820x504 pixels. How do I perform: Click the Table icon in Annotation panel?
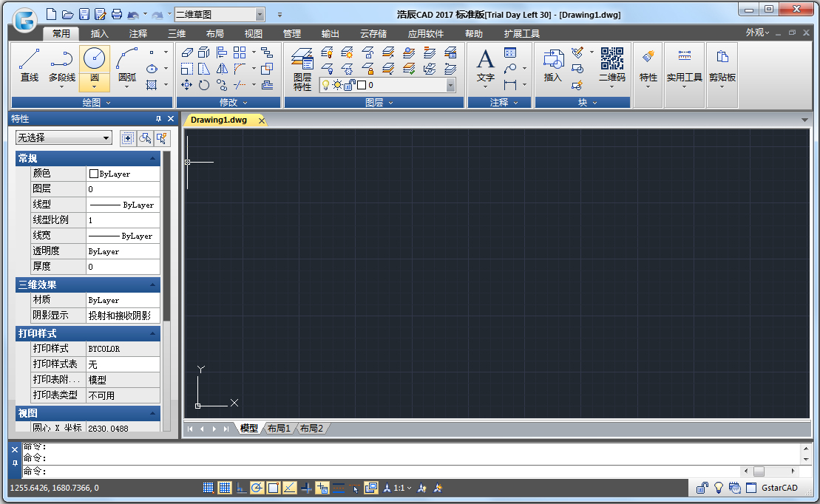510,52
